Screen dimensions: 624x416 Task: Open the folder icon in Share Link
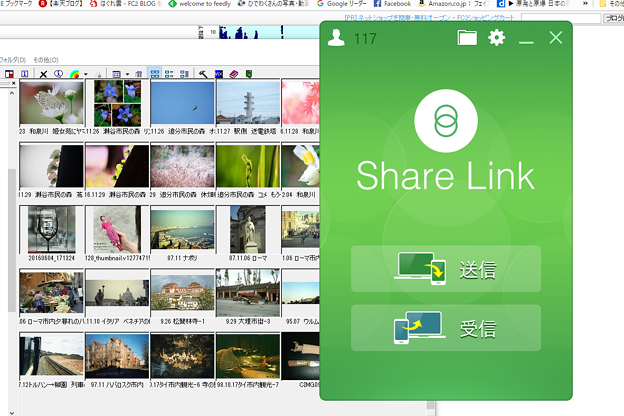click(467, 38)
